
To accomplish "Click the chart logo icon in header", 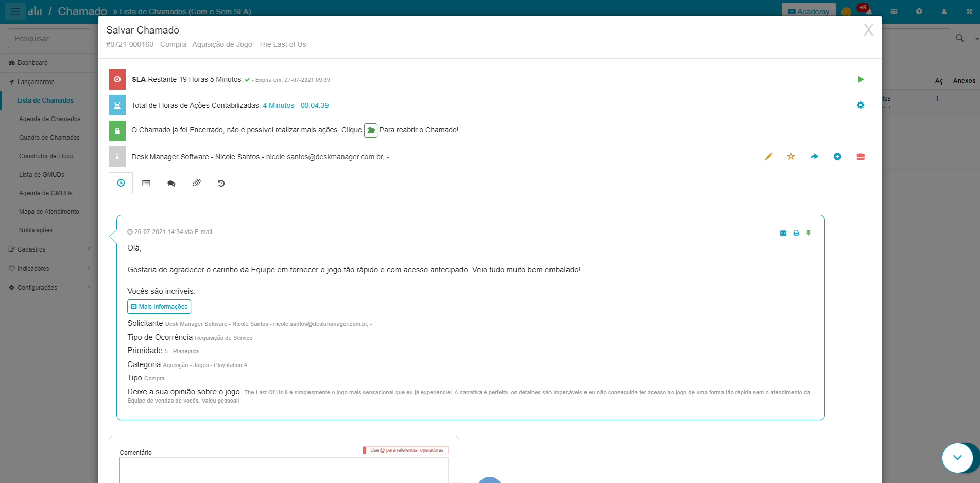I will (35, 11).
